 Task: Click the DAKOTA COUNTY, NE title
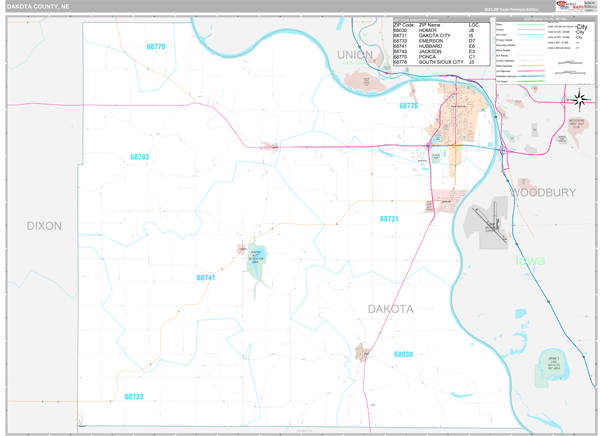click(x=38, y=6)
